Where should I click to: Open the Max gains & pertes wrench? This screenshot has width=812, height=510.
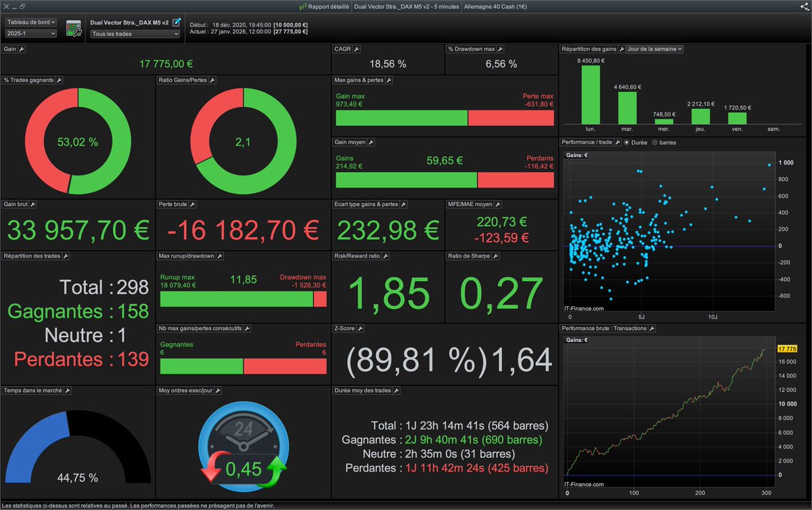click(x=389, y=80)
